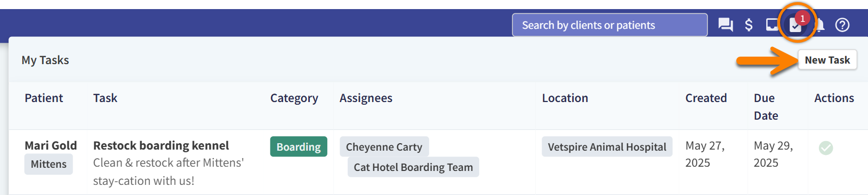Click the Assignees column header

pos(366,98)
